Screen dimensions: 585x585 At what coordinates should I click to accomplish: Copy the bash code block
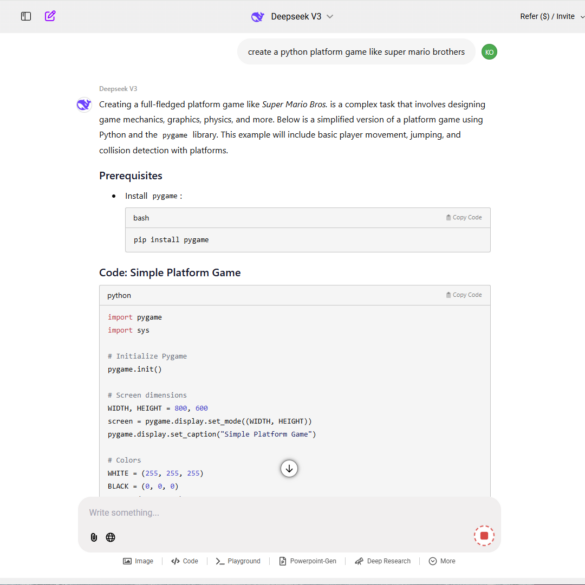click(x=464, y=218)
